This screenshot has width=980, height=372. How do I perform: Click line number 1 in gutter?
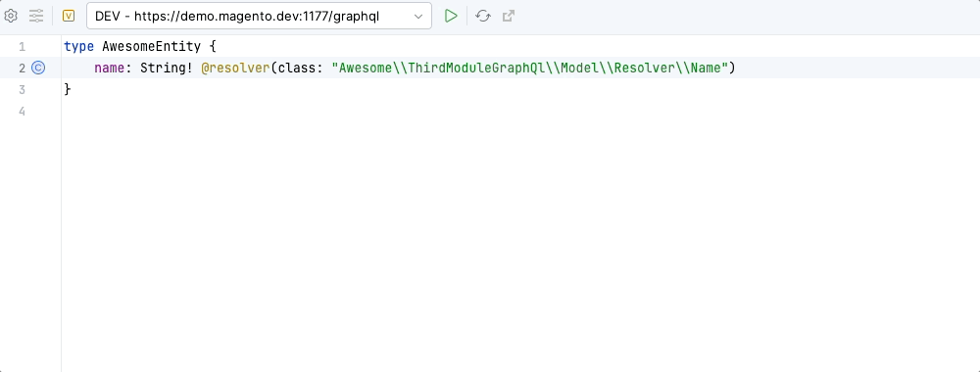[x=23, y=47]
